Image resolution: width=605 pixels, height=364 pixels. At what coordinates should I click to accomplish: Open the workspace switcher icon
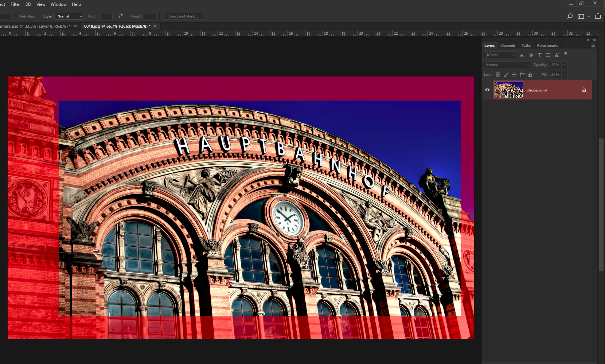coord(581,16)
